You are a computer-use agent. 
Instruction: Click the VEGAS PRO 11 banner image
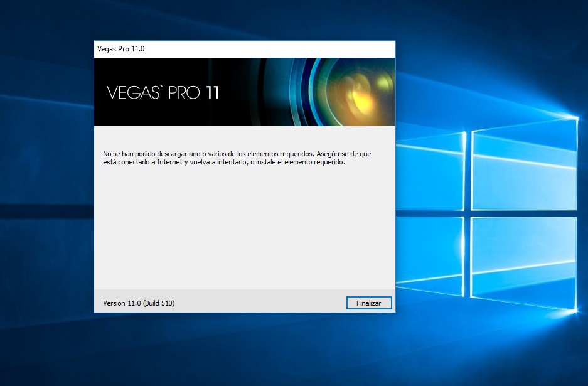pyautogui.click(x=245, y=92)
